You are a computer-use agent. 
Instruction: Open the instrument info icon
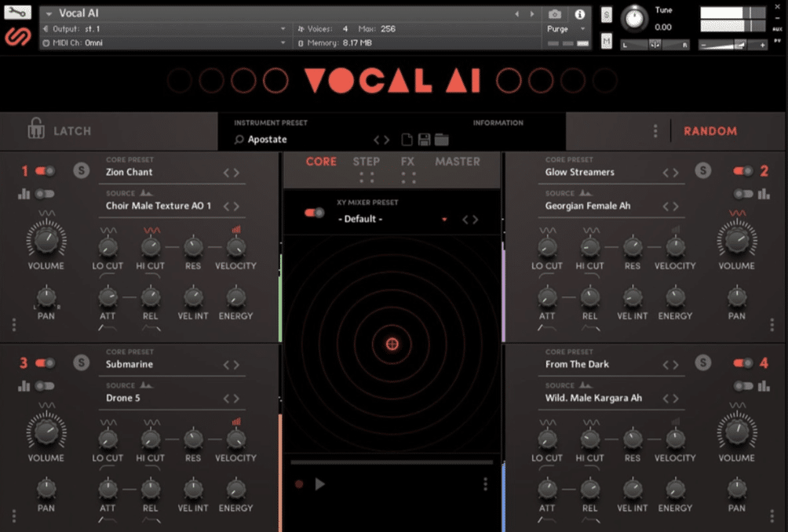coord(579,14)
